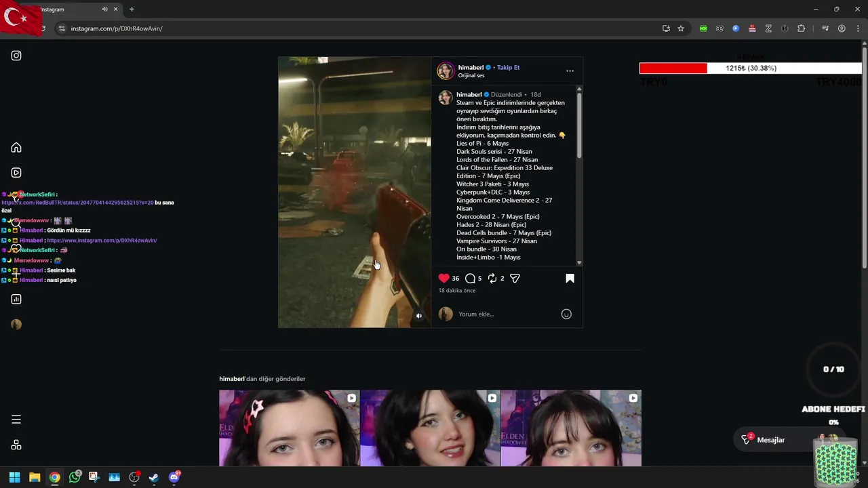This screenshot has width=868, height=488.
Task: Open Steam from the taskbar
Action: [154, 477]
